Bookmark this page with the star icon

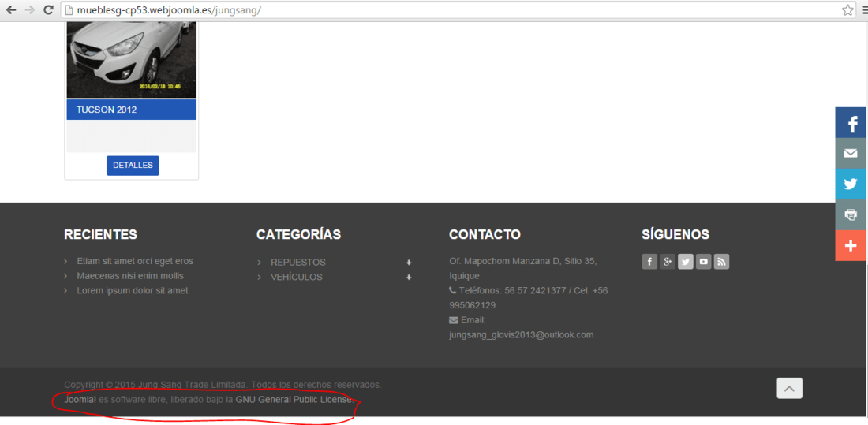click(x=847, y=10)
